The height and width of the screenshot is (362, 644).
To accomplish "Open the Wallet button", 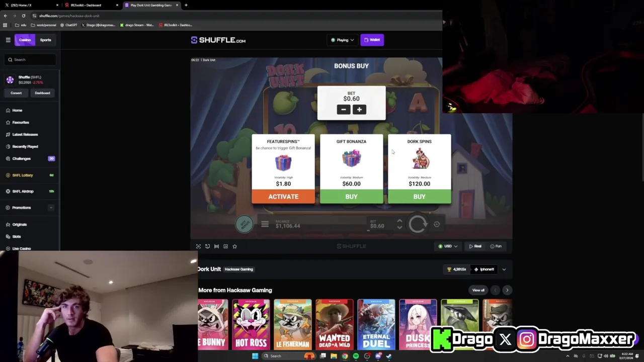I will tap(372, 40).
